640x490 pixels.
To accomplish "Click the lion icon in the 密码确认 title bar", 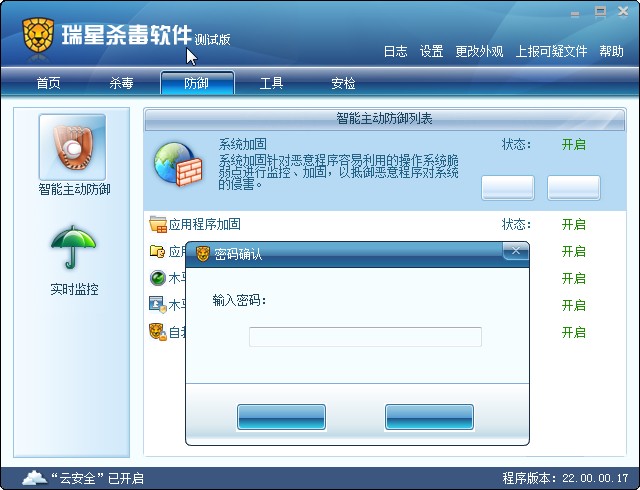I will click(x=203, y=254).
